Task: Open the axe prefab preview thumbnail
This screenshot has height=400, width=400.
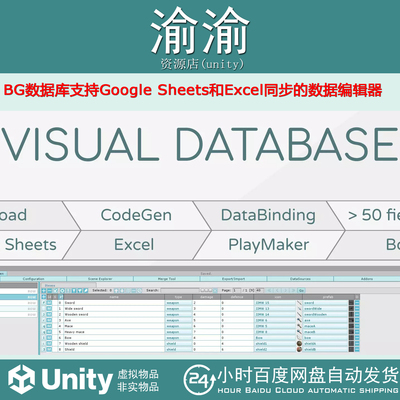Action: (x=351, y=320)
